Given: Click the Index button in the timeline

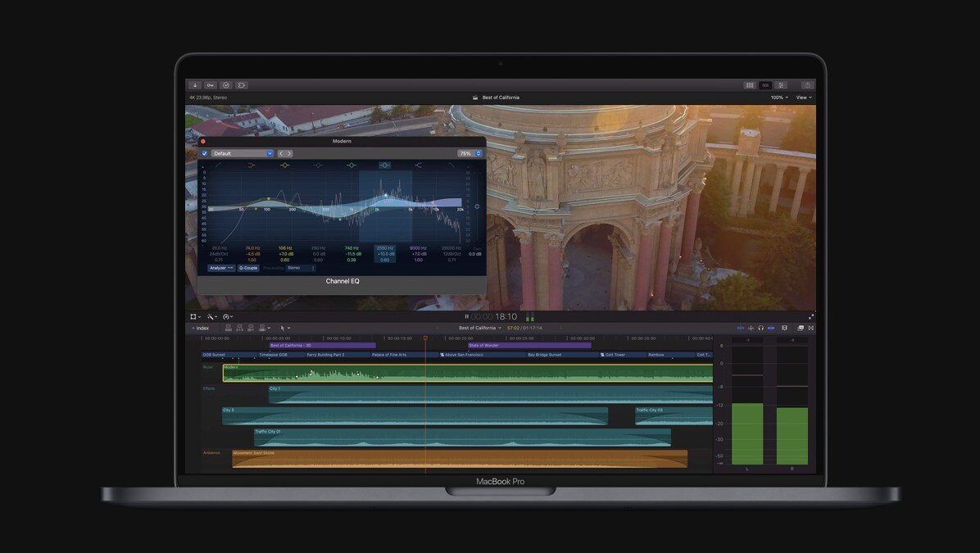Looking at the screenshot, I should (x=202, y=328).
